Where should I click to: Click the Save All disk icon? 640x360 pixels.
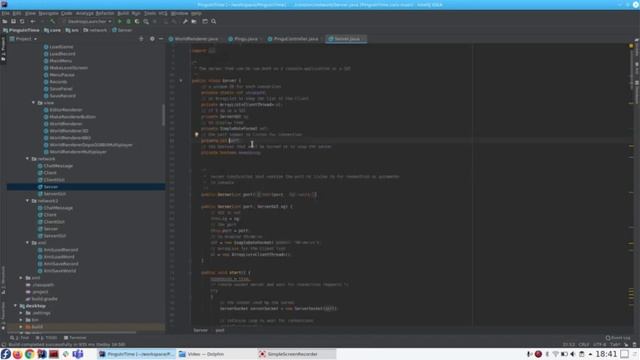point(13,21)
